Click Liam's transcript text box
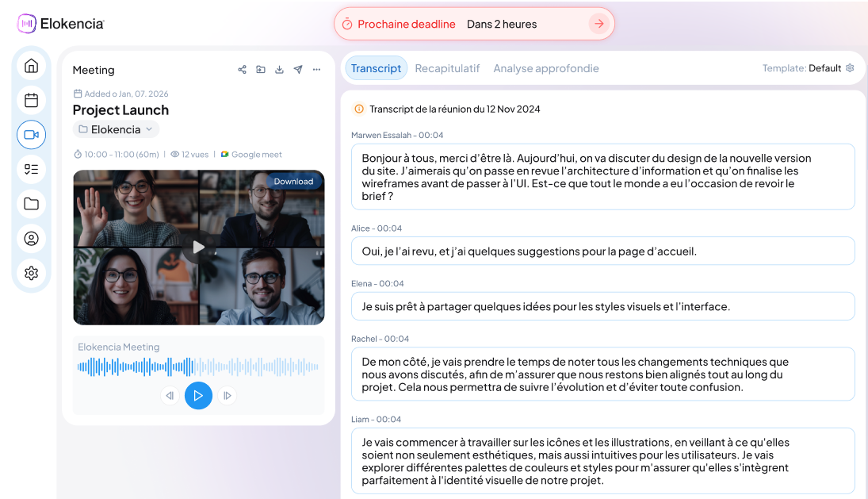 602,461
